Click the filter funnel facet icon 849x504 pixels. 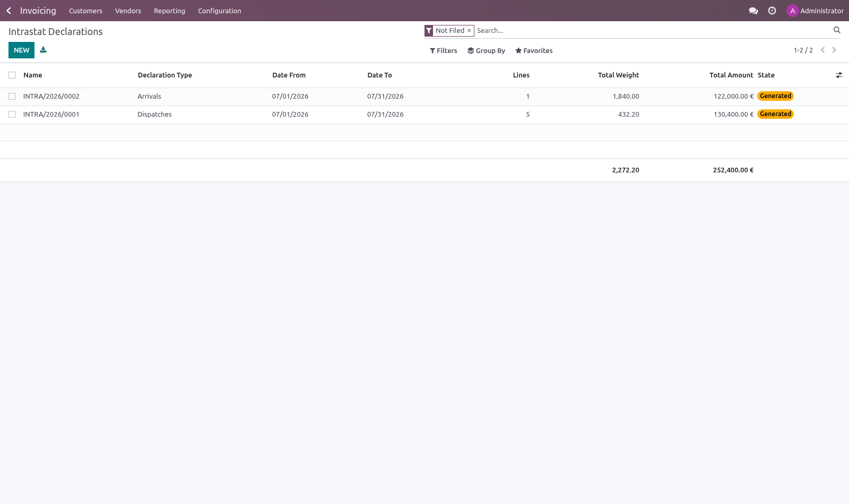coord(429,31)
